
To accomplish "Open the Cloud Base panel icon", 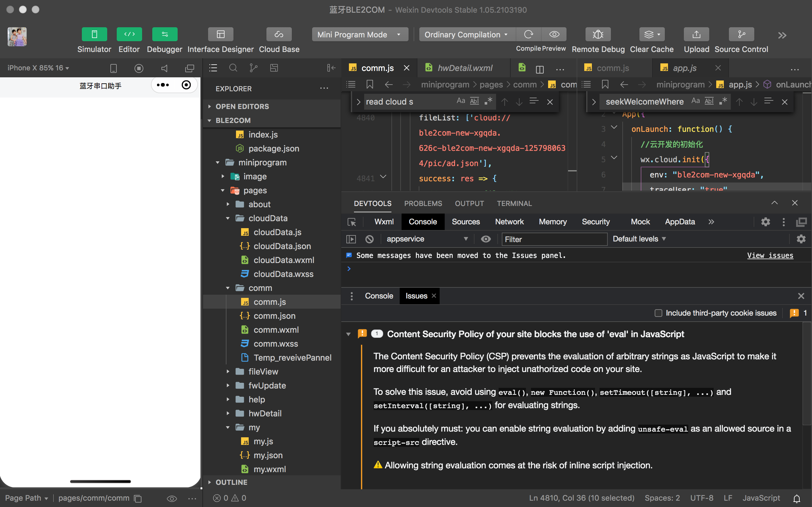I will pyautogui.click(x=278, y=34).
